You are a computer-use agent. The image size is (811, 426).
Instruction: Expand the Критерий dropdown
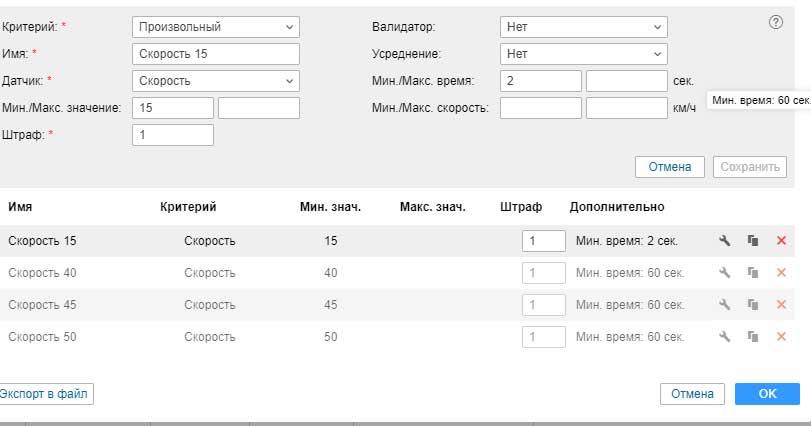[215, 27]
